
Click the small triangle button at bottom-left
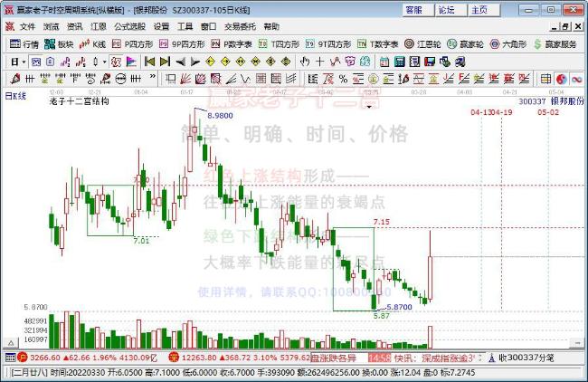(11, 342)
